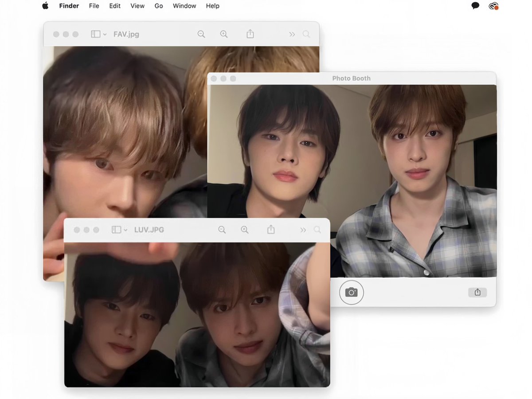Click the LUV.JPG image content
Image resolution: width=532 pixels, height=399 pixels.
tap(197, 315)
